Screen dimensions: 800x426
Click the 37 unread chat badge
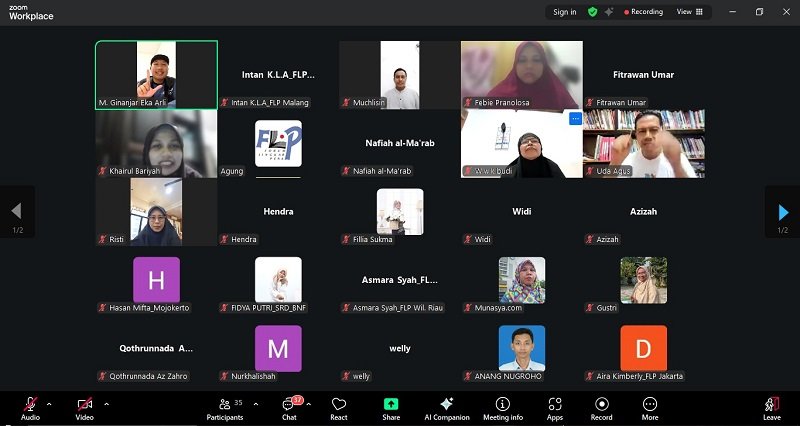pyautogui.click(x=297, y=400)
